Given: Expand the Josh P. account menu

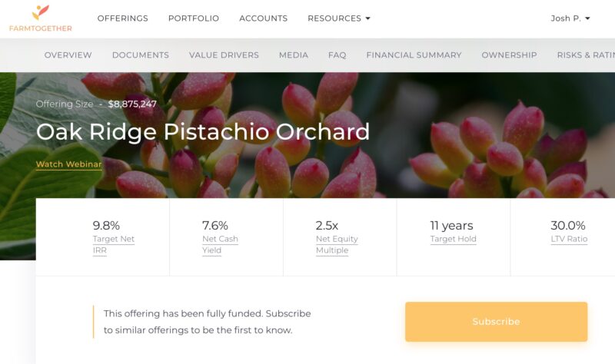Looking at the screenshot, I should point(570,18).
